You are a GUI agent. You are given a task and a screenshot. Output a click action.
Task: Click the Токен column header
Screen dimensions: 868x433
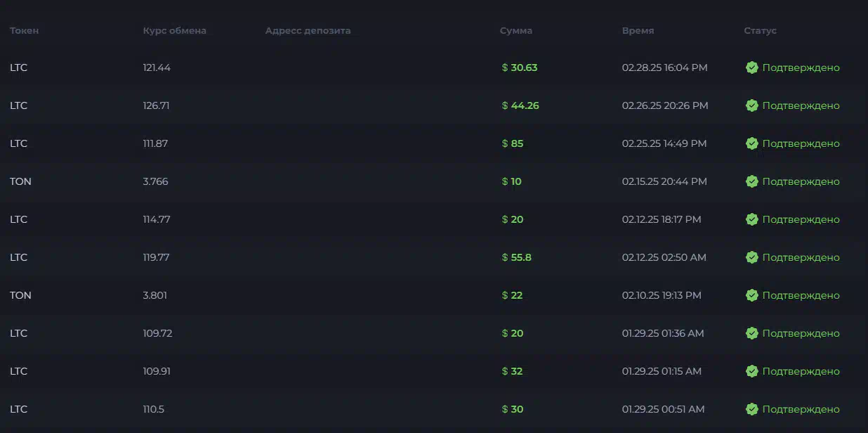25,31
